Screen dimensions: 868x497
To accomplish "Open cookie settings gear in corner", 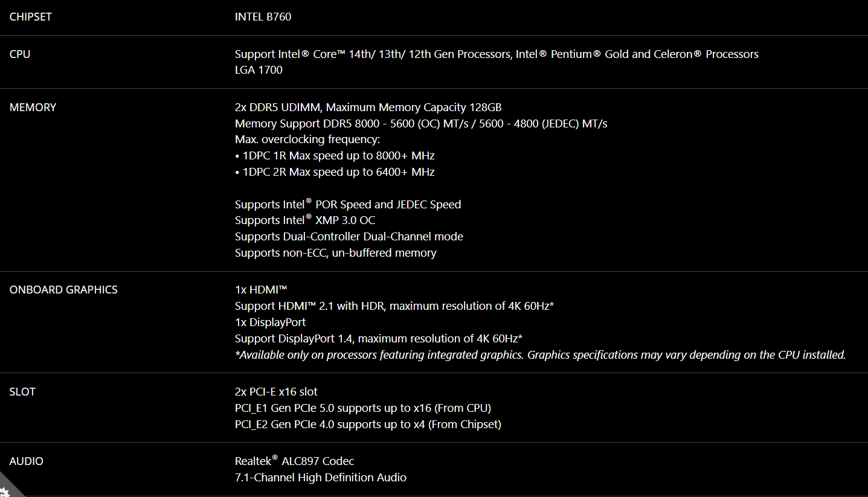I will coord(5,490).
